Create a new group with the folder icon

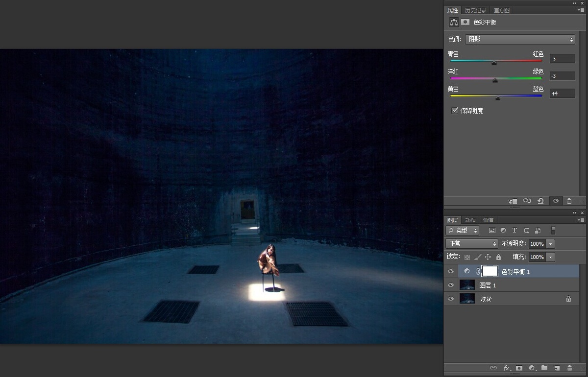click(544, 368)
